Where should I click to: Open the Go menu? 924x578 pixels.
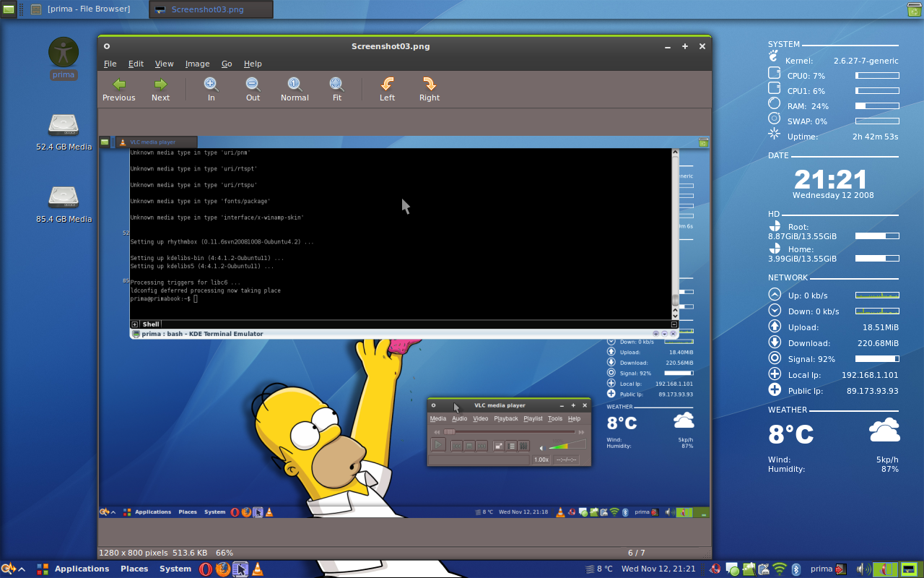click(x=227, y=64)
